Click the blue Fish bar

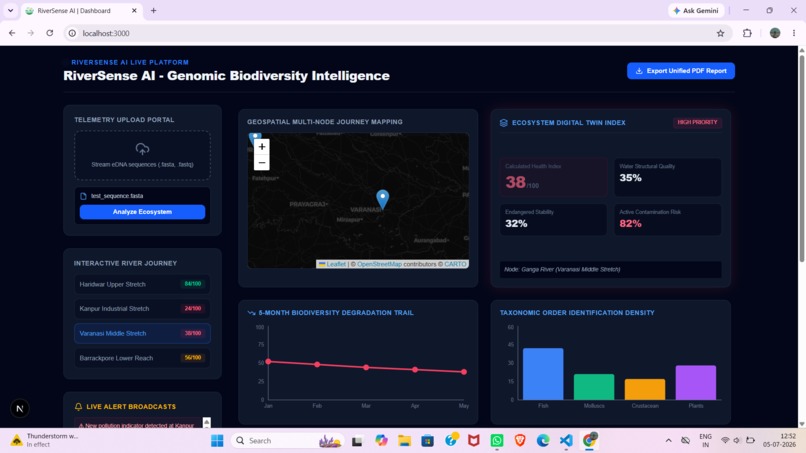click(x=543, y=374)
